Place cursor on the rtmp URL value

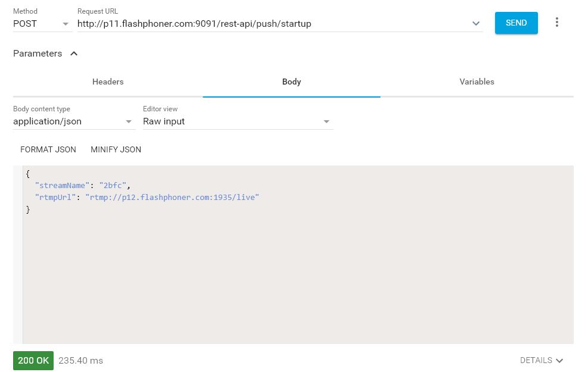(172, 197)
